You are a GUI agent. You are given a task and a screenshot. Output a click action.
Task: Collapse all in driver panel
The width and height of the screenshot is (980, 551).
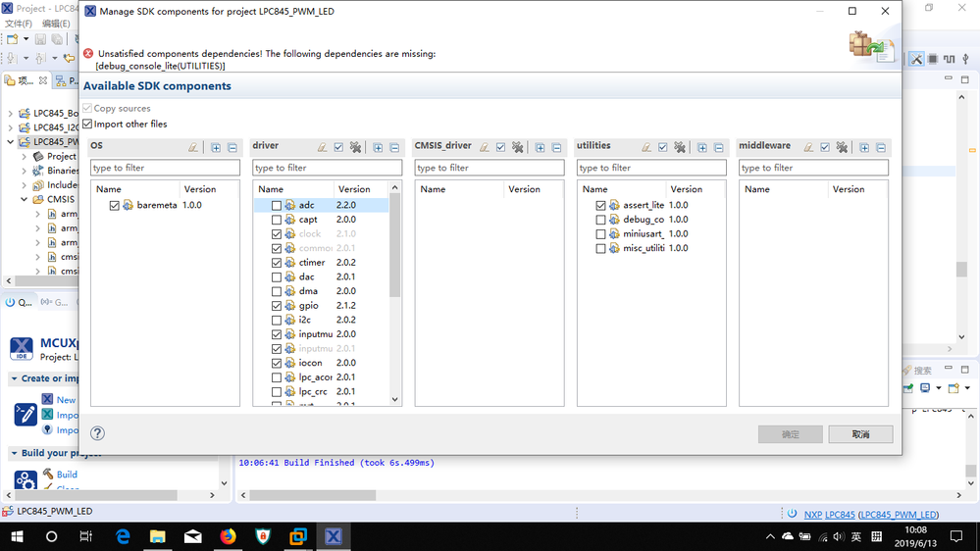(394, 147)
